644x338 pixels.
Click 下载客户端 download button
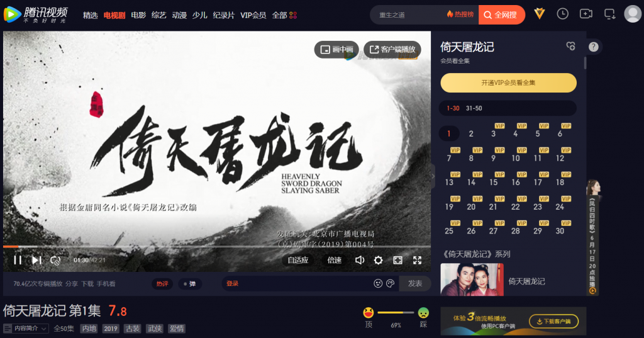[553, 321]
